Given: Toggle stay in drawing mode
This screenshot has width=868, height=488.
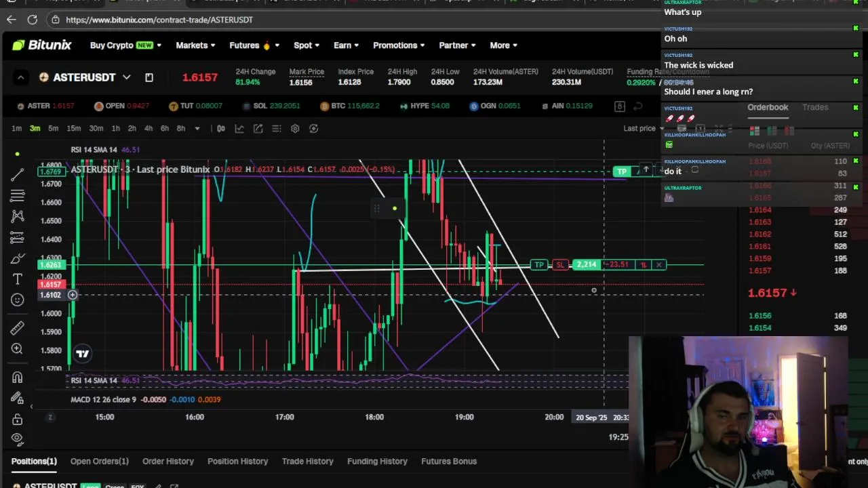Looking at the screenshot, I should coord(18,398).
